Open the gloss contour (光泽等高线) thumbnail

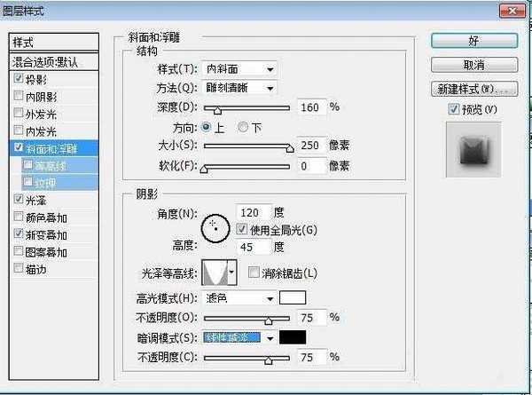coord(214,272)
